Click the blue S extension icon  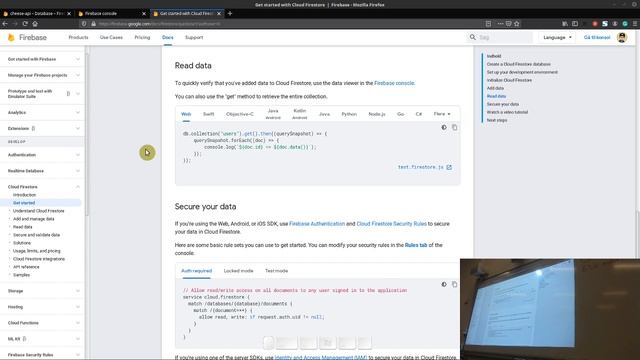click(x=605, y=24)
